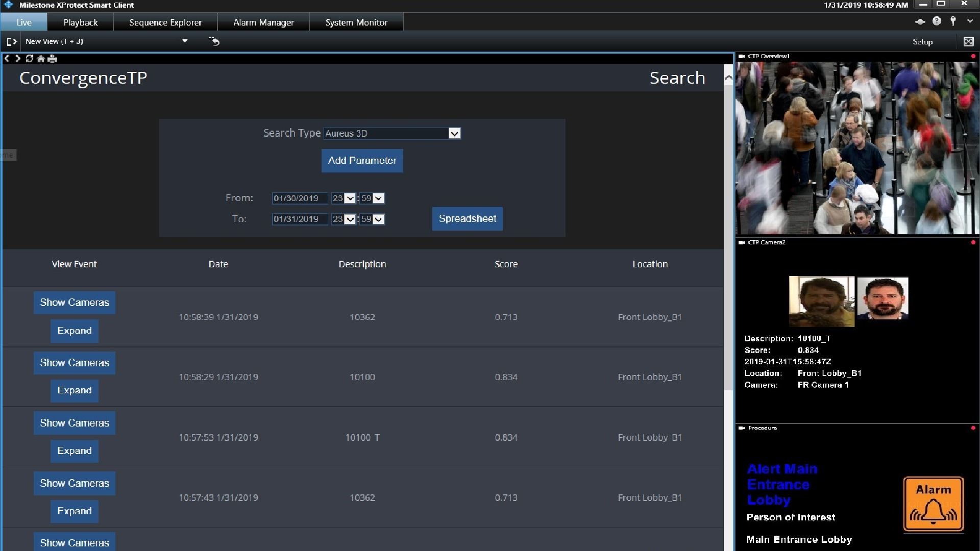
Task: Expand the 10:57:53 event row
Action: [75, 451]
